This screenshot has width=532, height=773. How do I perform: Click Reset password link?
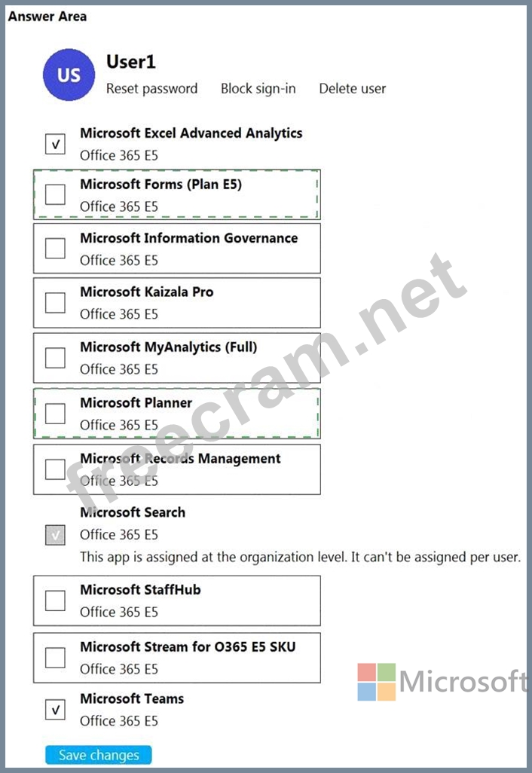pyautogui.click(x=151, y=89)
